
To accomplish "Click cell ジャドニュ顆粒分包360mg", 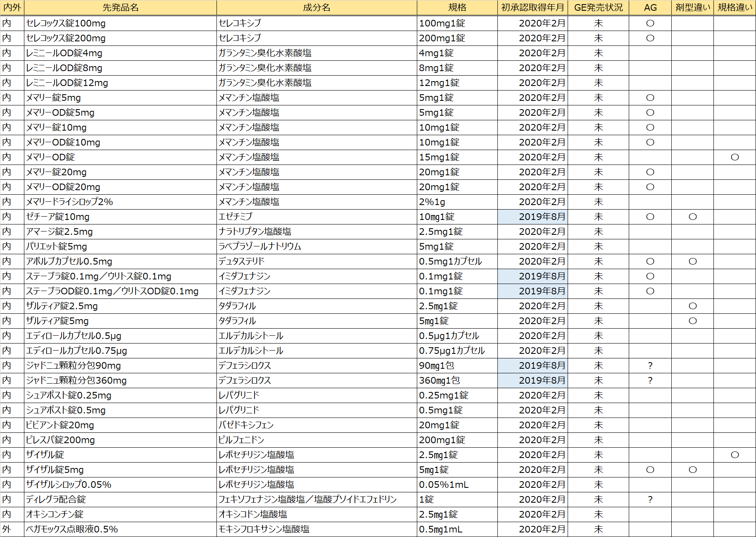I will tap(120, 380).
